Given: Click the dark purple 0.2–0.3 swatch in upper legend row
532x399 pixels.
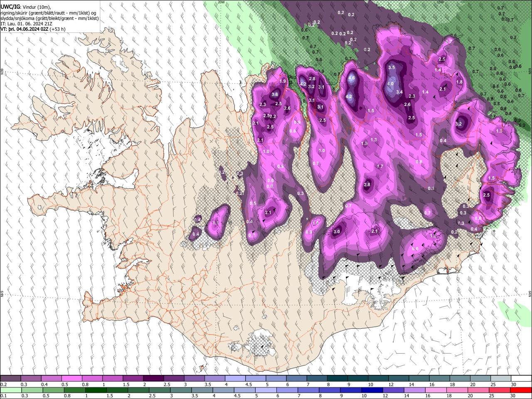Looking at the screenshot, I should click(x=11, y=379).
